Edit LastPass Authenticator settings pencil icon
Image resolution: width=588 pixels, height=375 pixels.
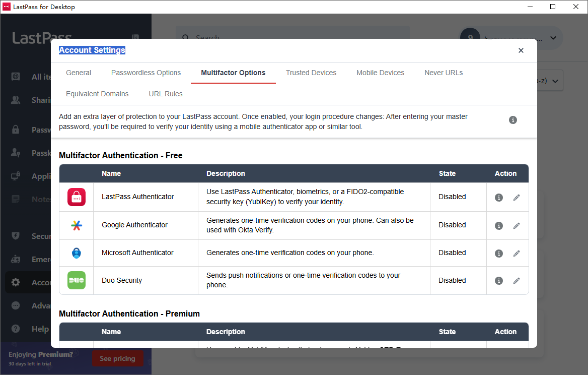(x=517, y=198)
